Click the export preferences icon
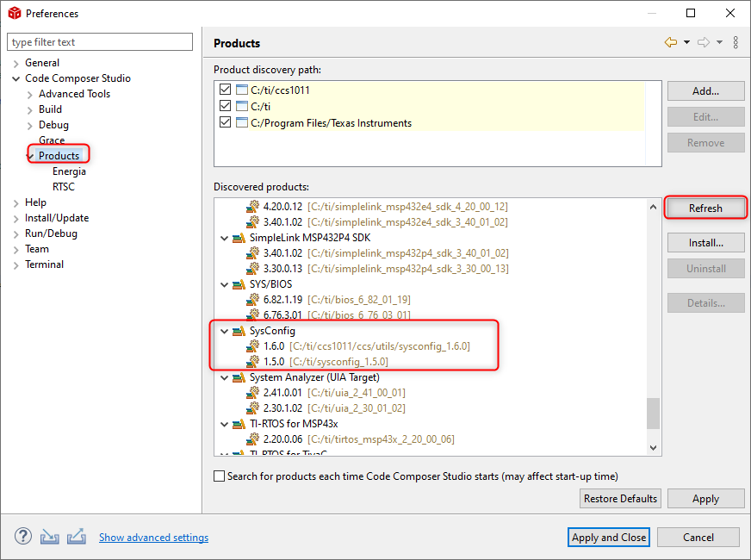 [x=77, y=536]
